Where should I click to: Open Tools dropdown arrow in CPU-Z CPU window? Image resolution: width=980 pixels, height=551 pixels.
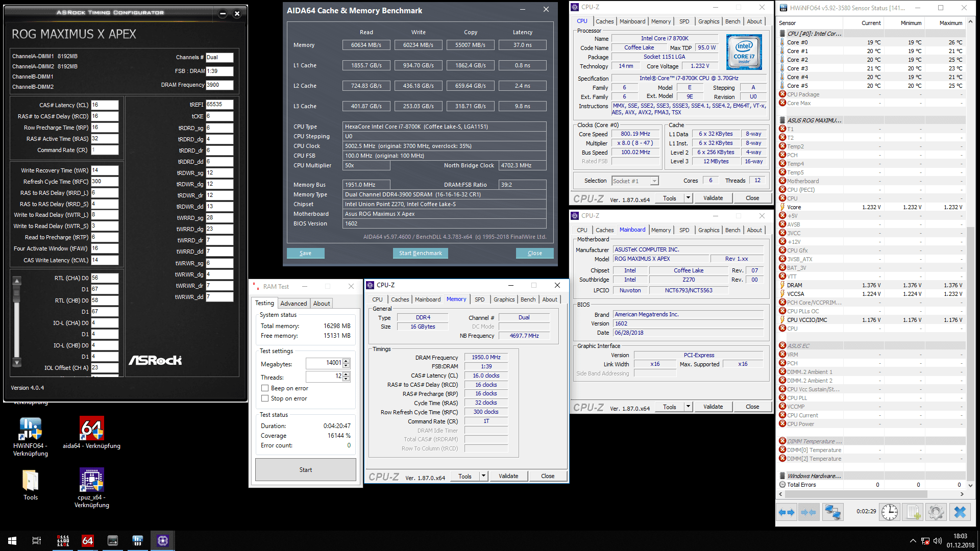coord(688,198)
